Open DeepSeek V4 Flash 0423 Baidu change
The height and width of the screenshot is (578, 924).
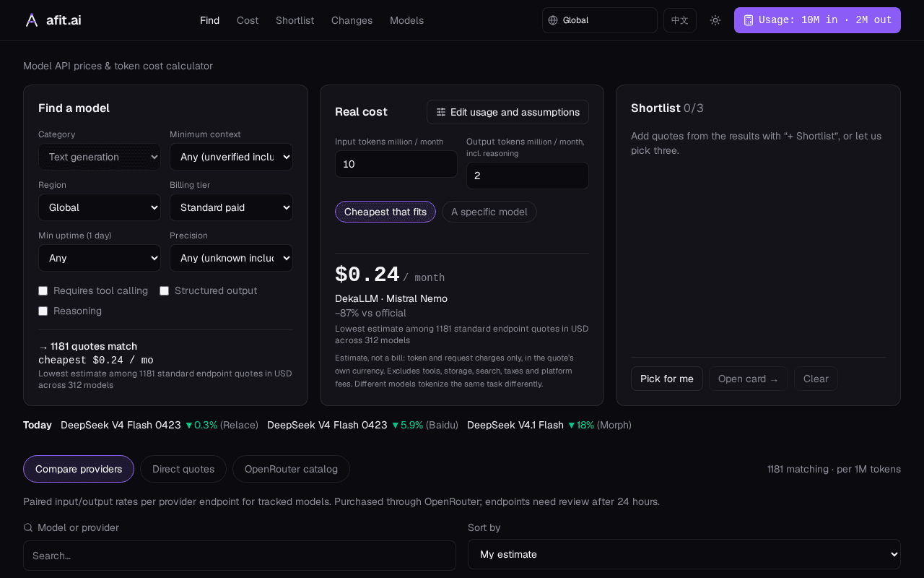pyautogui.click(x=362, y=425)
